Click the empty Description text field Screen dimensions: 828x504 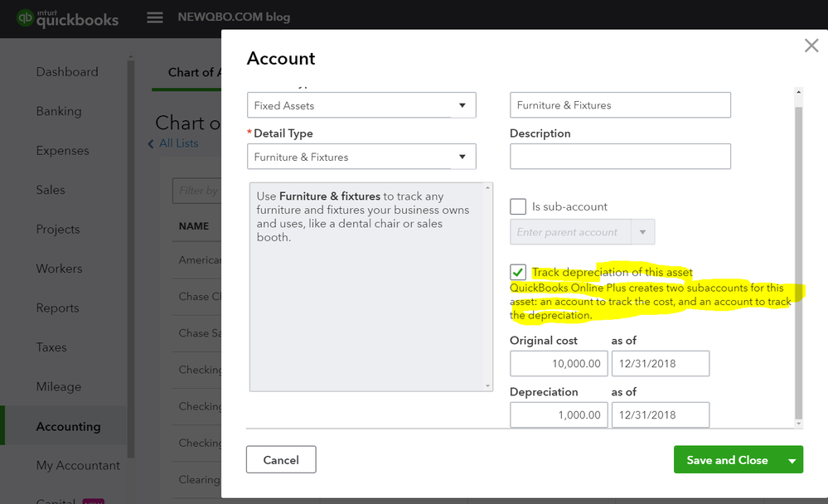pyautogui.click(x=620, y=157)
